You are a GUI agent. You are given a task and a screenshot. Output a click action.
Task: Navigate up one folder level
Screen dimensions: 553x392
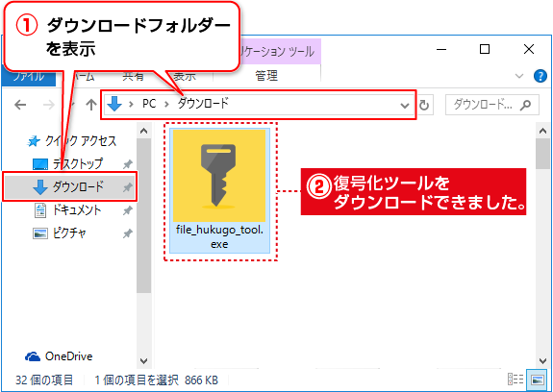pos(91,105)
